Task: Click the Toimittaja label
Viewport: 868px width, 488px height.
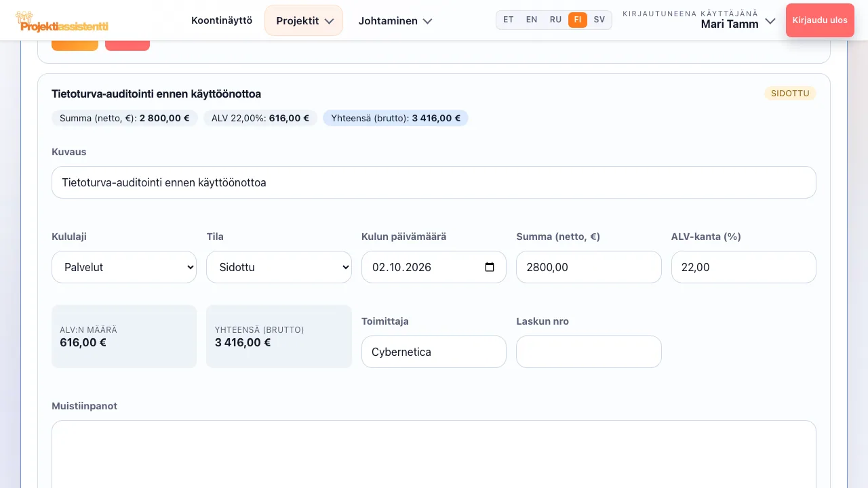Action: point(385,321)
